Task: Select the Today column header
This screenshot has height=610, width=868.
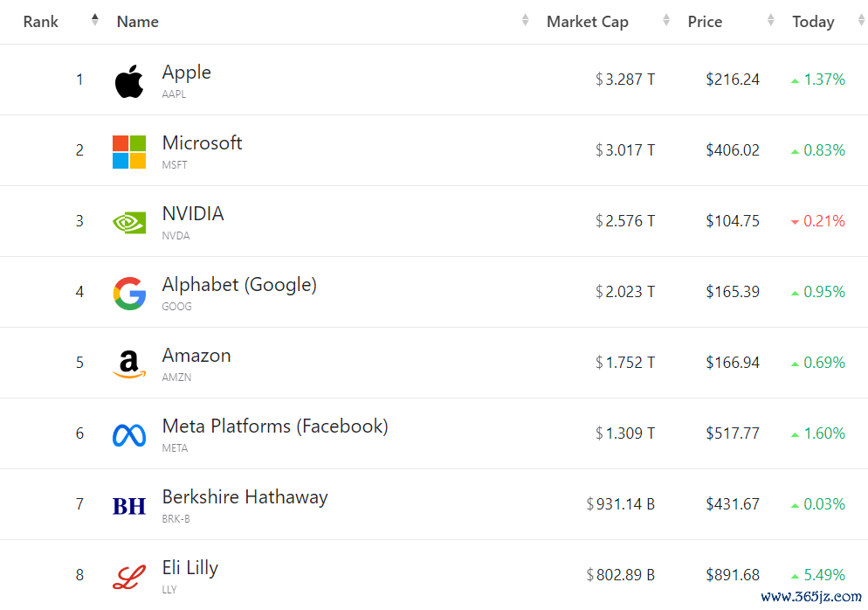Action: click(813, 22)
